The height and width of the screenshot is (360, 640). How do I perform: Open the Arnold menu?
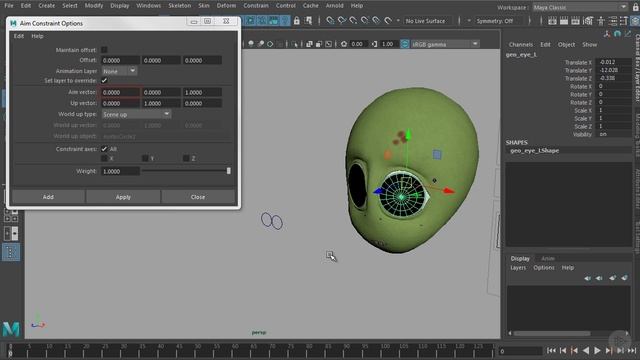click(x=335, y=6)
